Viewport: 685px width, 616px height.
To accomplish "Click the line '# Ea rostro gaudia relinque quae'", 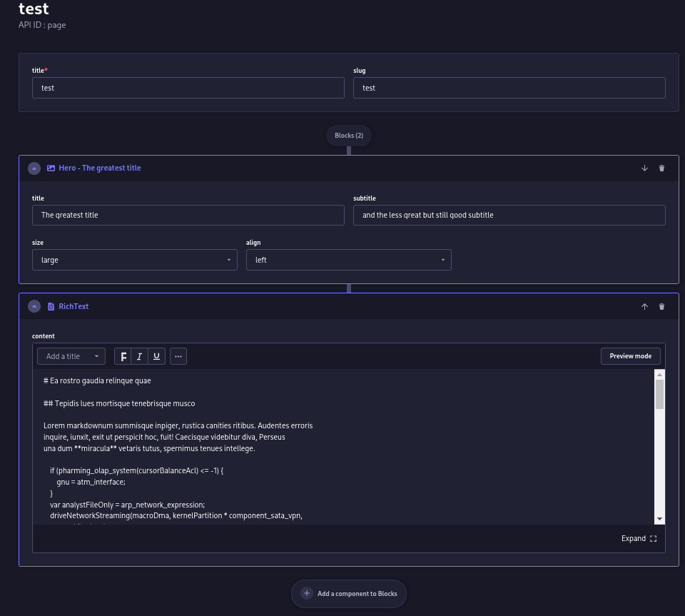I will pos(97,381).
